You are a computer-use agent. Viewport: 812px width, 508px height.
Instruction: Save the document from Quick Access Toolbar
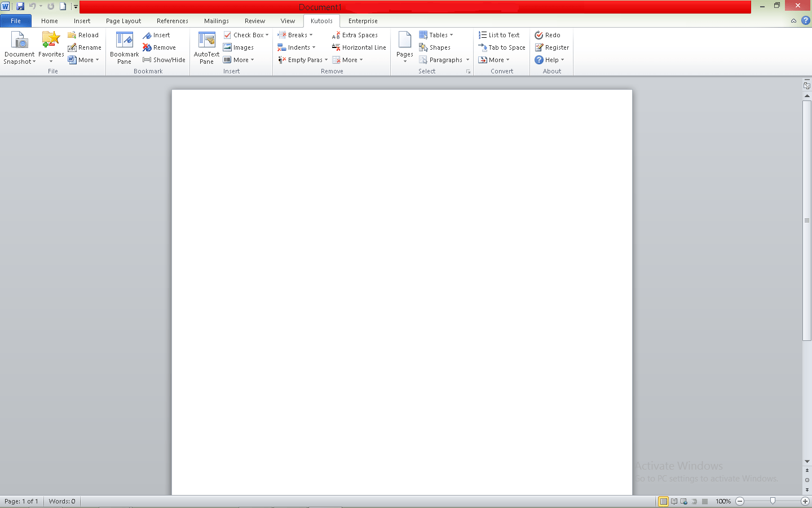click(x=20, y=6)
